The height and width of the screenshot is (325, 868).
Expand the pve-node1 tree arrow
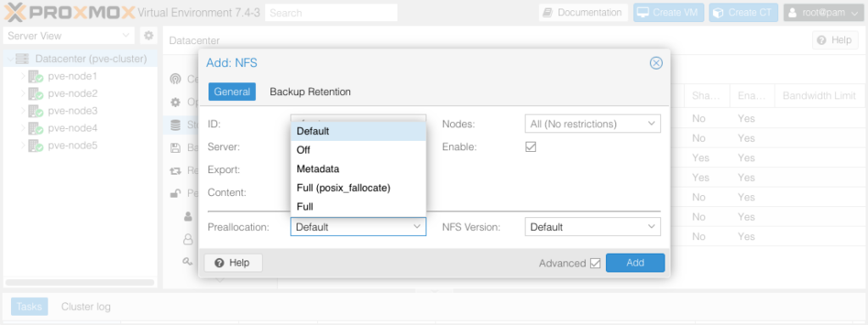tap(23, 76)
